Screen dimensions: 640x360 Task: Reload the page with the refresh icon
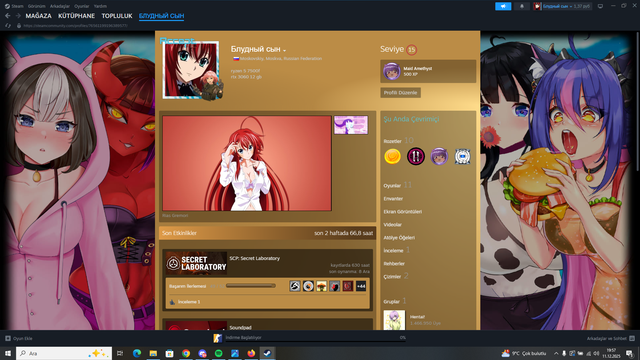point(8,26)
